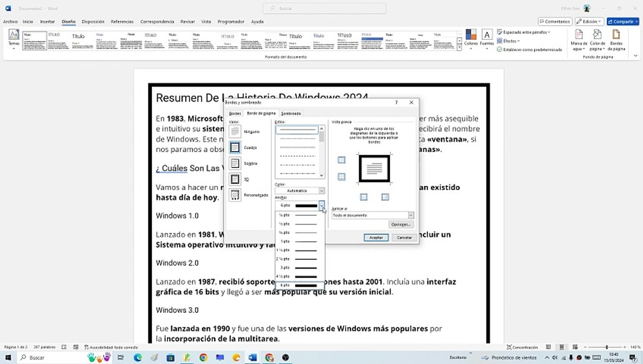Open Color de página menu
The height and width of the screenshot is (364, 643).
click(598, 40)
